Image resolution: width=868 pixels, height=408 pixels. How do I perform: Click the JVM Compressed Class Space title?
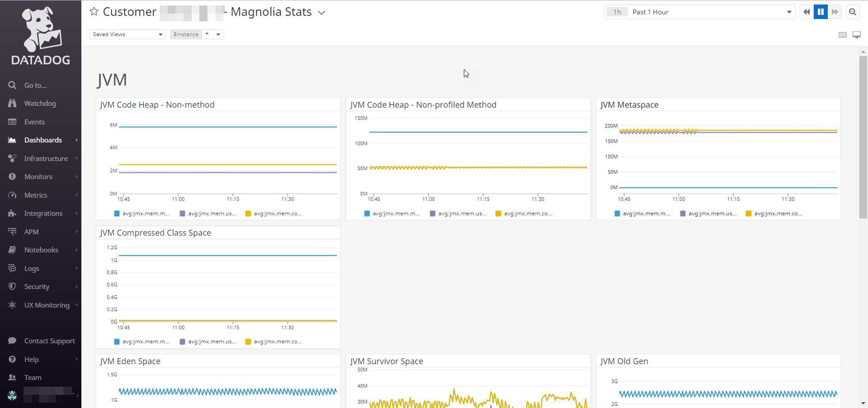pyautogui.click(x=156, y=233)
